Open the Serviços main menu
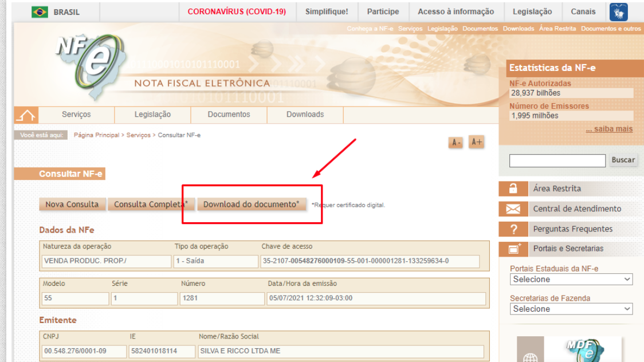Screen dimensions: 644x362 [x=76, y=115]
